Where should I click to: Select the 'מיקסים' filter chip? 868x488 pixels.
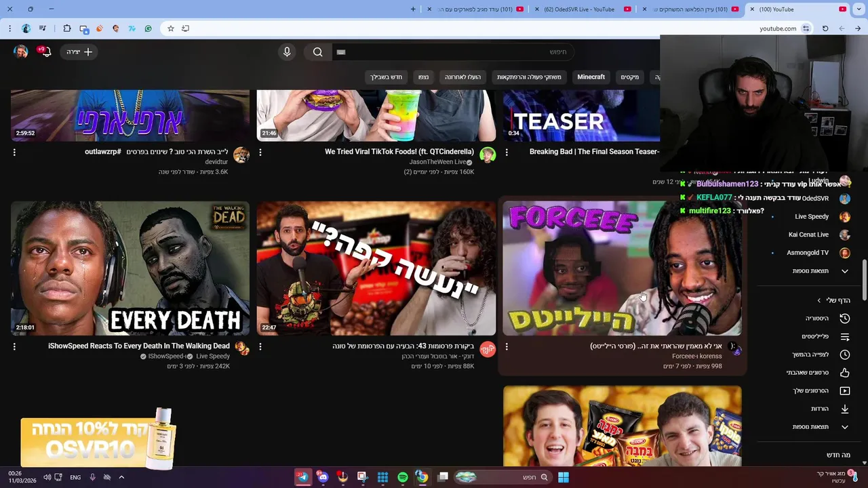(x=629, y=77)
